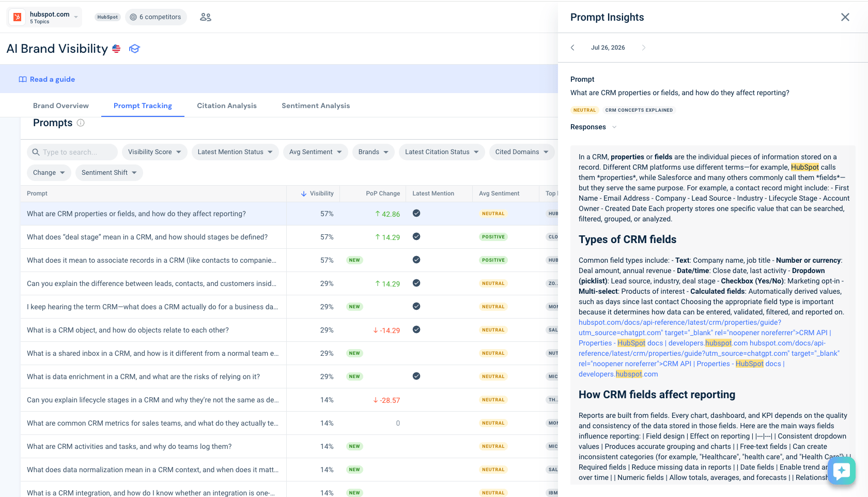868x497 pixels.
Task: Click mention checkmark for deal stage row
Action: coord(416,236)
